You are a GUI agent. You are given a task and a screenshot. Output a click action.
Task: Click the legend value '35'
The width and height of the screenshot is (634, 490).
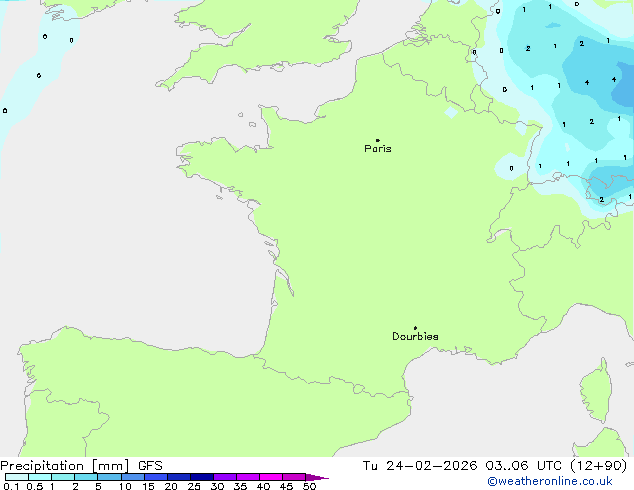240,486
